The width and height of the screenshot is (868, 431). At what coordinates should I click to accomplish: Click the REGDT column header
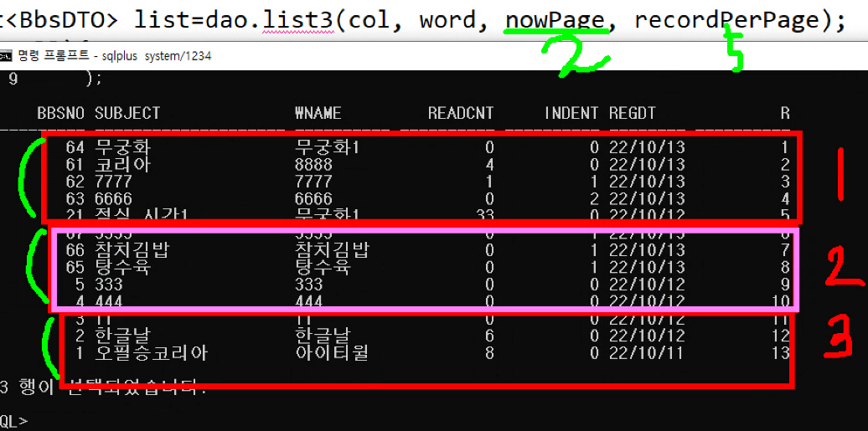point(633,113)
